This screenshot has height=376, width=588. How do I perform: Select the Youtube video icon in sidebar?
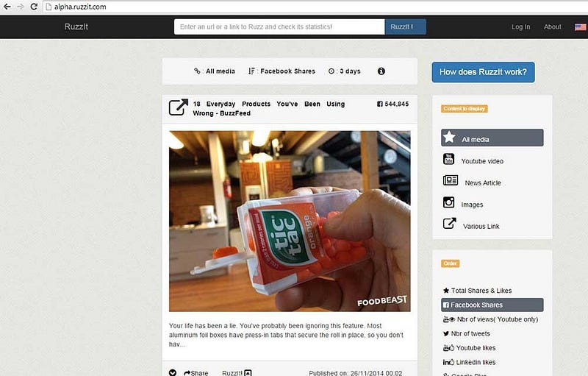pos(448,159)
